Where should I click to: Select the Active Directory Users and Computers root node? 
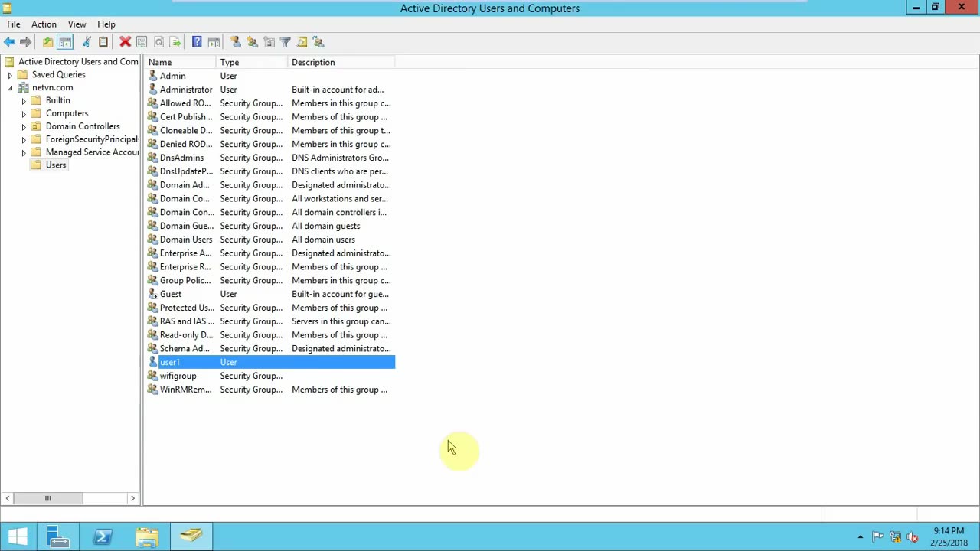point(78,61)
